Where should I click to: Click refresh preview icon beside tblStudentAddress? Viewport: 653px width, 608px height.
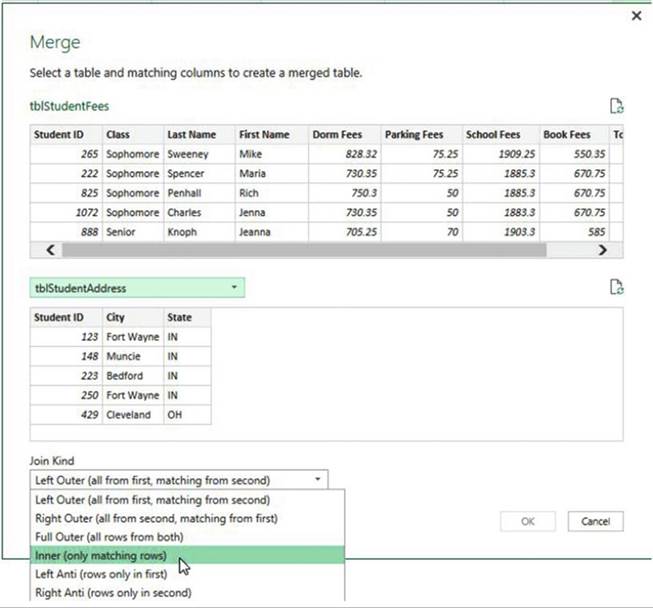click(616, 288)
